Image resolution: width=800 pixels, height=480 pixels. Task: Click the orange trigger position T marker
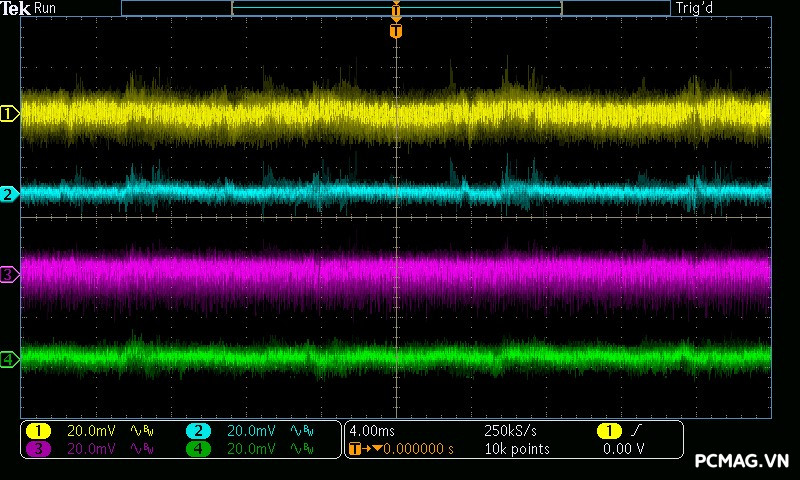[396, 31]
